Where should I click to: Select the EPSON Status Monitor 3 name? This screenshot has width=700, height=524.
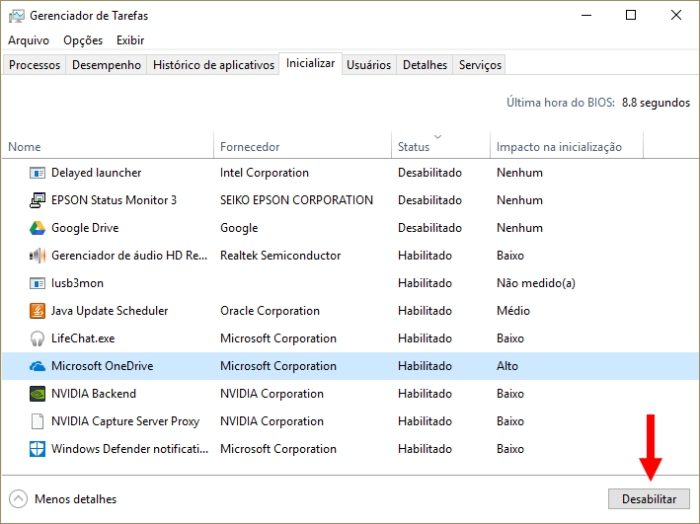114,200
